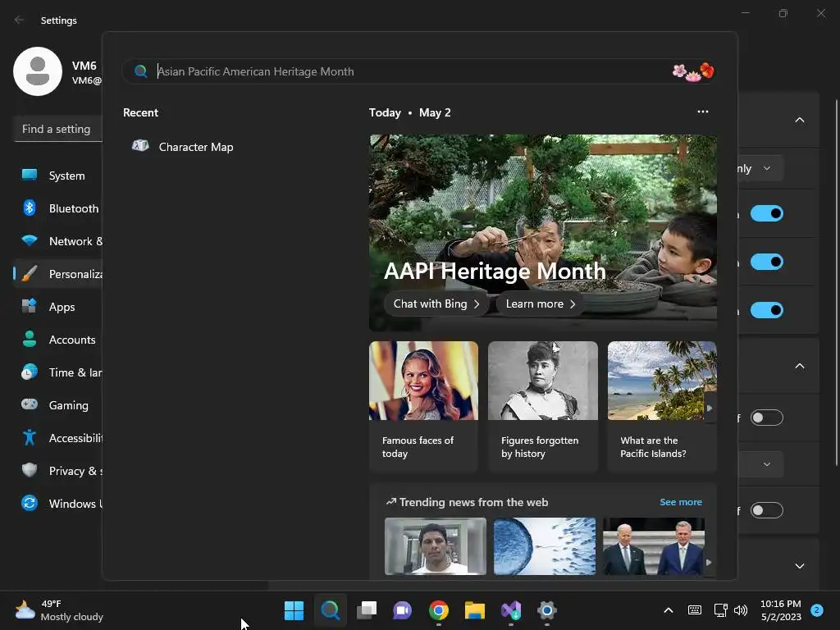This screenshot has height=630, width=840.
Task: Click the Learn more button
Action: (540, 304)
